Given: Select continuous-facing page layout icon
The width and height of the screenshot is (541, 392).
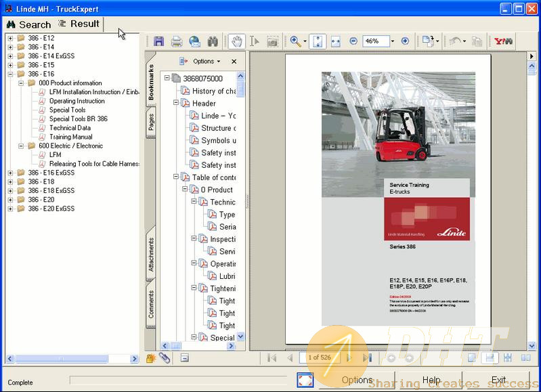Looking at the screenshot, I should click(x=508, y=358).
